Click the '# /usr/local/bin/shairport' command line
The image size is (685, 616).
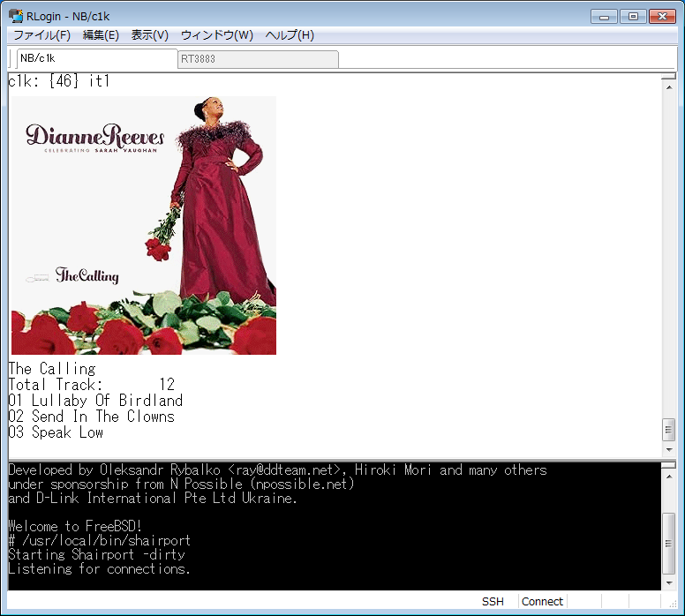point(99,541)
